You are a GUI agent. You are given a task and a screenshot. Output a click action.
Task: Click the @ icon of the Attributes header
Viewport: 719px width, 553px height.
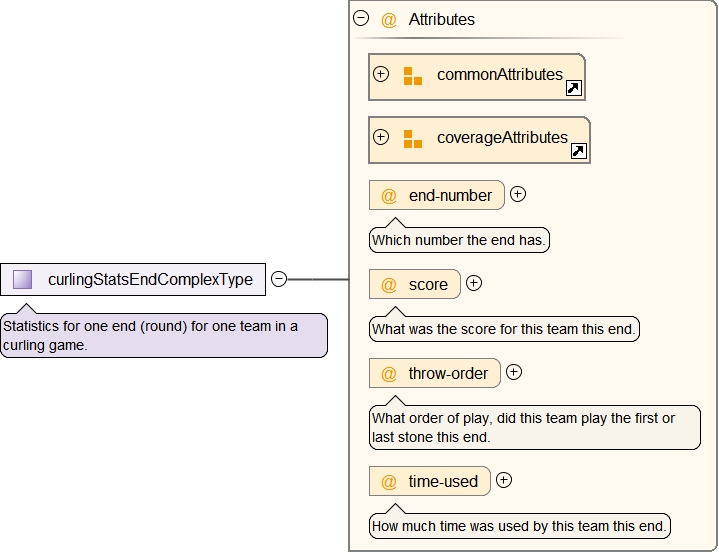pos(389,20)
